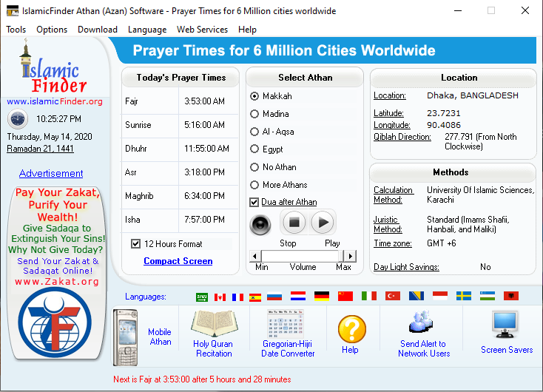Open the Web Services menu
The width and height of the screenshot is (543, 392).
pyautogui.click(x=202, y=30)
